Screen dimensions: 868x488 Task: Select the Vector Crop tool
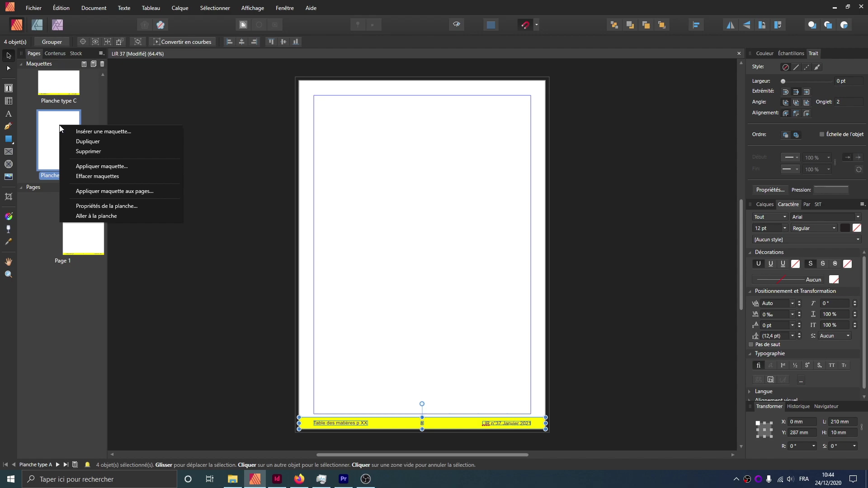point(8,197)
